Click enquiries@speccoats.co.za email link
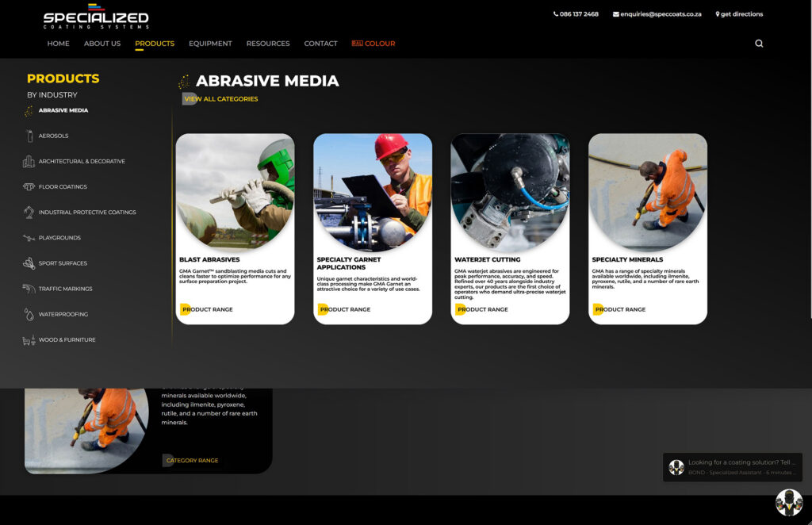This screenshot has width=812, height=525. tap(661, 14)
